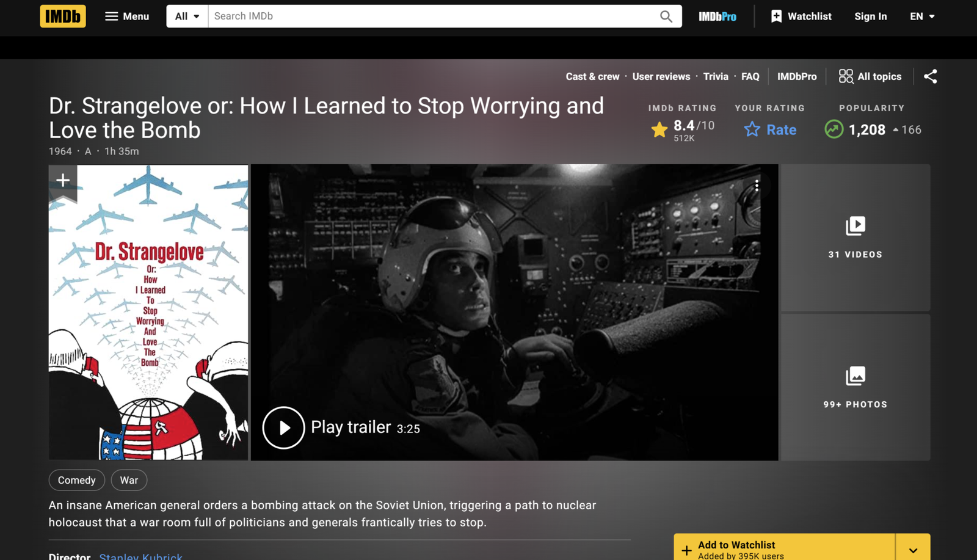Open the All search category dropdown
The height and width of the screenshot is (560, 977).
[187, 16]
